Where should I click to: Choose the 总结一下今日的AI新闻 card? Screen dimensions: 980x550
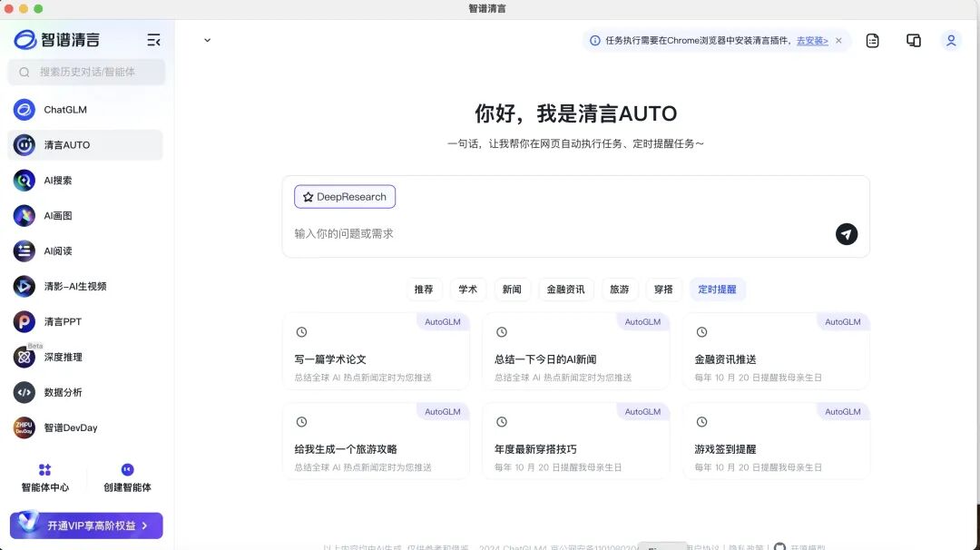click(576, 352)
